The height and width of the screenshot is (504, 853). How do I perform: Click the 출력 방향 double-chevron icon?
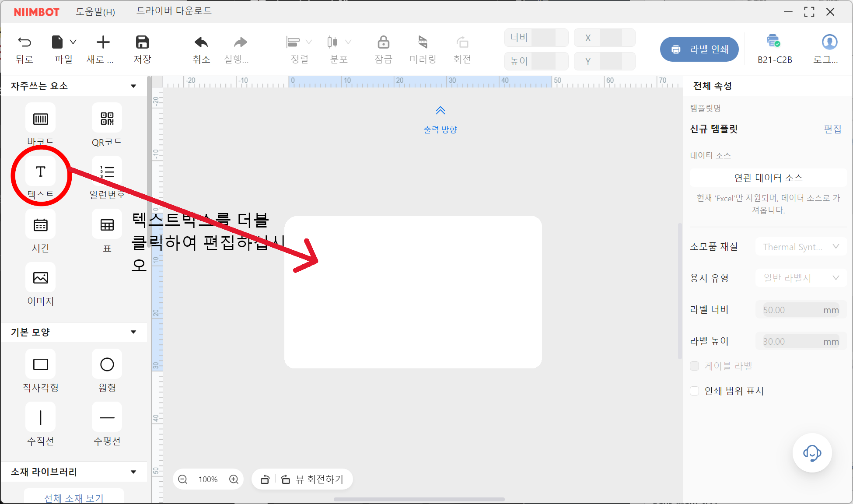click(440, 110)
